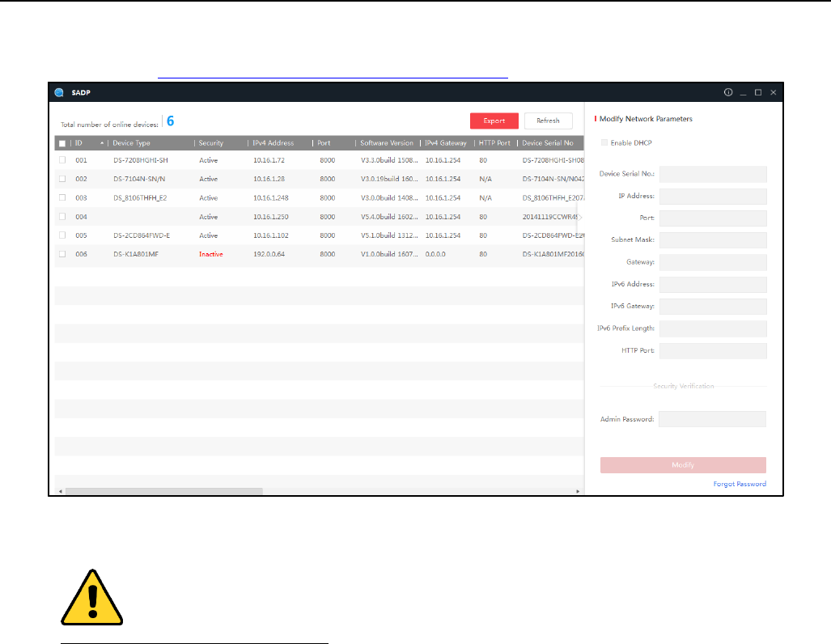Focus the Gateway input field
This screenshot has width=831, height=644.
[713, 262]
